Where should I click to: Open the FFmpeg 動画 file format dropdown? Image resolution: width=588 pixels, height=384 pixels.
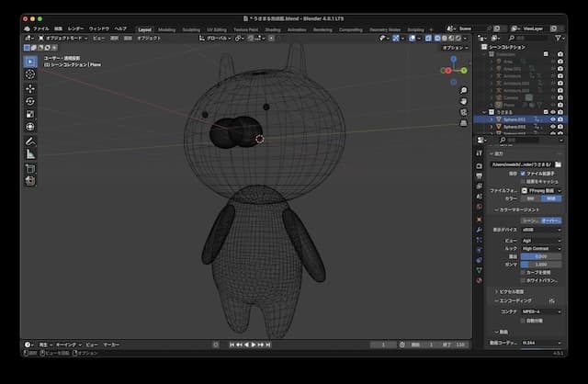[541, 190]
